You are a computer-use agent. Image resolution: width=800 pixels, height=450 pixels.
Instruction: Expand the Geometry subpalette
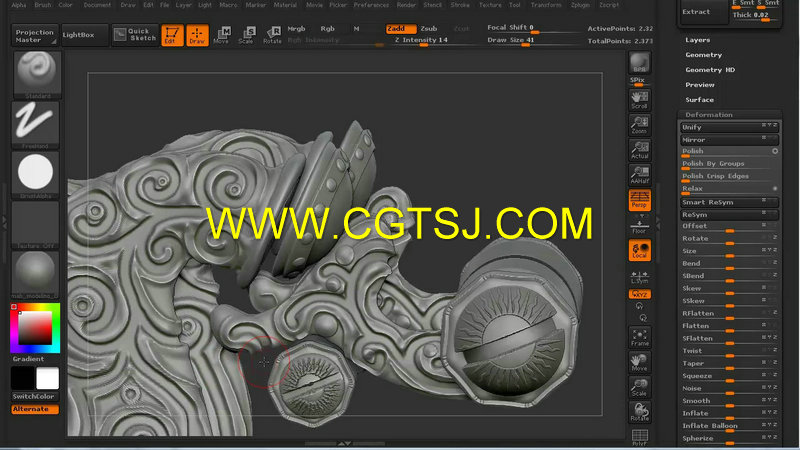(704, 55)
